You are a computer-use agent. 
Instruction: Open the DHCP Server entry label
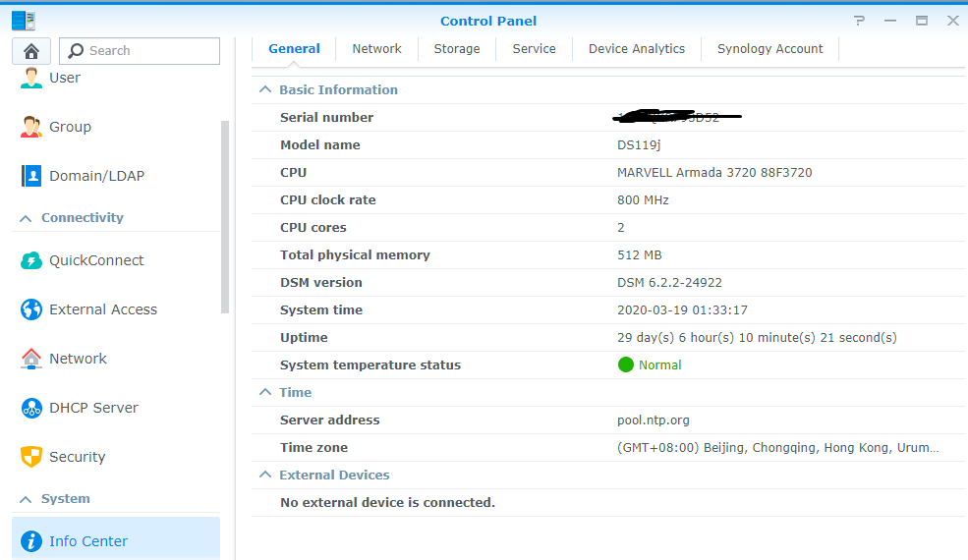tap(93, 408)
